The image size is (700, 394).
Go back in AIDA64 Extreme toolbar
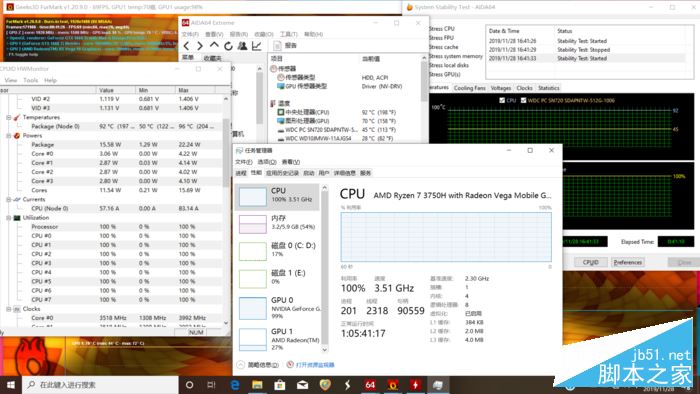point(187,46)
